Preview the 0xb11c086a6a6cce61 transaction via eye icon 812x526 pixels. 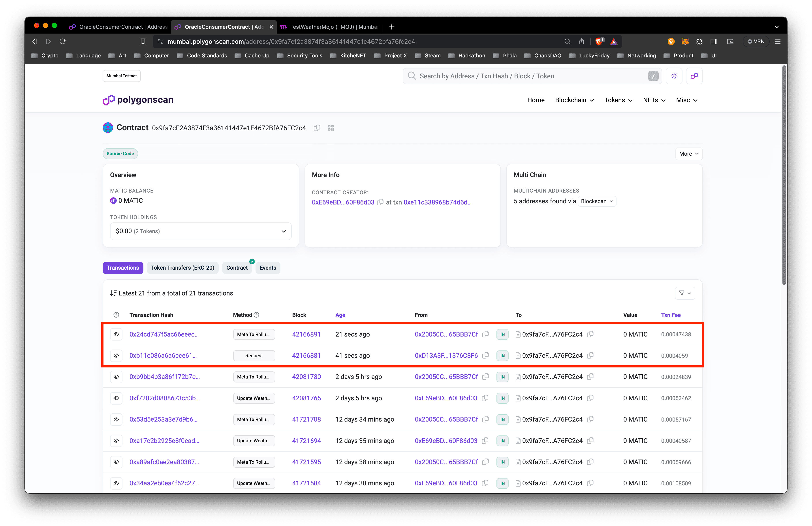click(116, 355)
